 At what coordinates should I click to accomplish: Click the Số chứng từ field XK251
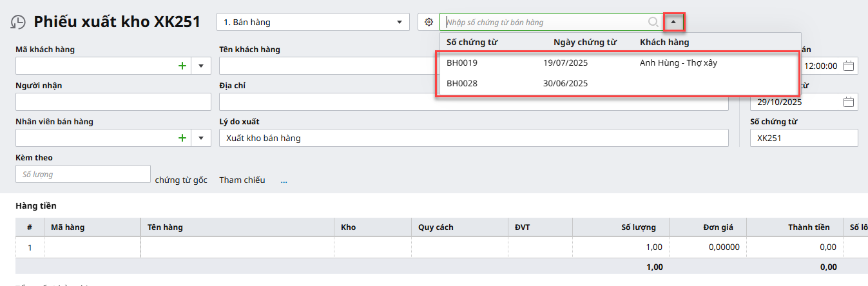click(x=804, y=138)
